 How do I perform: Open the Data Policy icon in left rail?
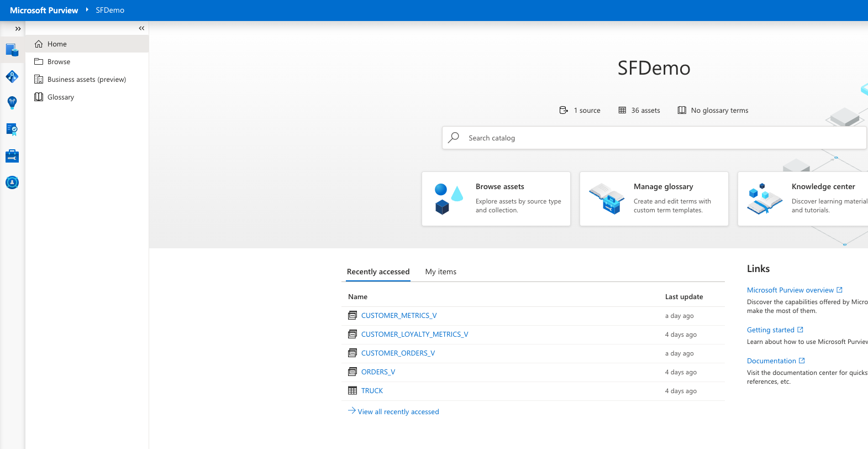click(12, 129)
